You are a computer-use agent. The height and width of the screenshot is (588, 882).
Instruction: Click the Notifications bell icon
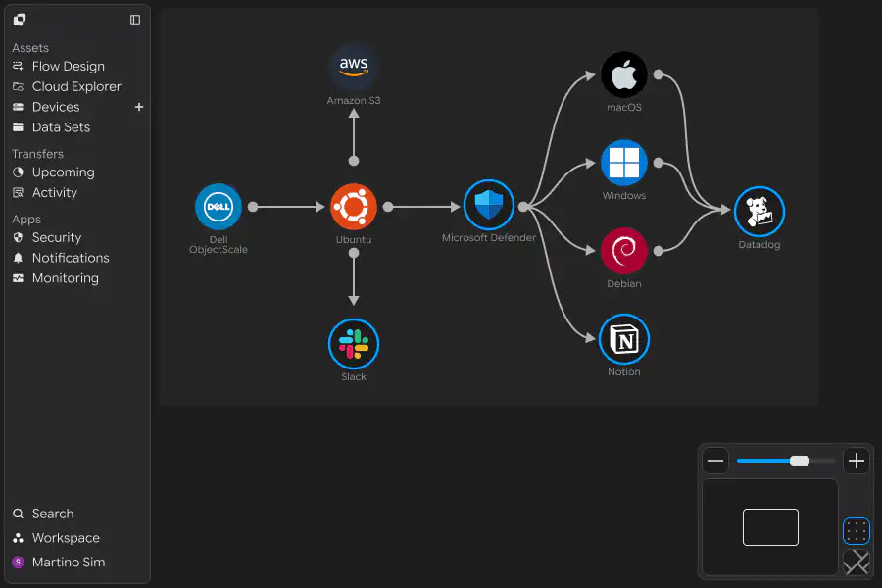[18, 258]
